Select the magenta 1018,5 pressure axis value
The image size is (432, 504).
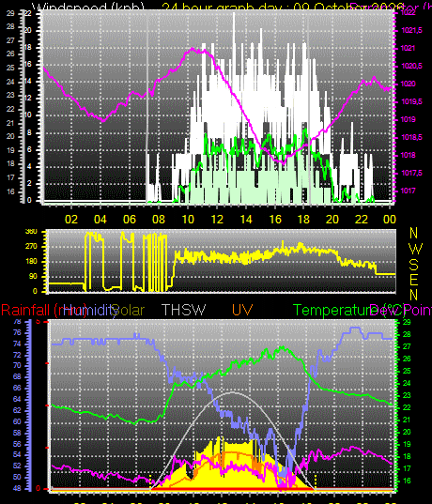point(411,138)
